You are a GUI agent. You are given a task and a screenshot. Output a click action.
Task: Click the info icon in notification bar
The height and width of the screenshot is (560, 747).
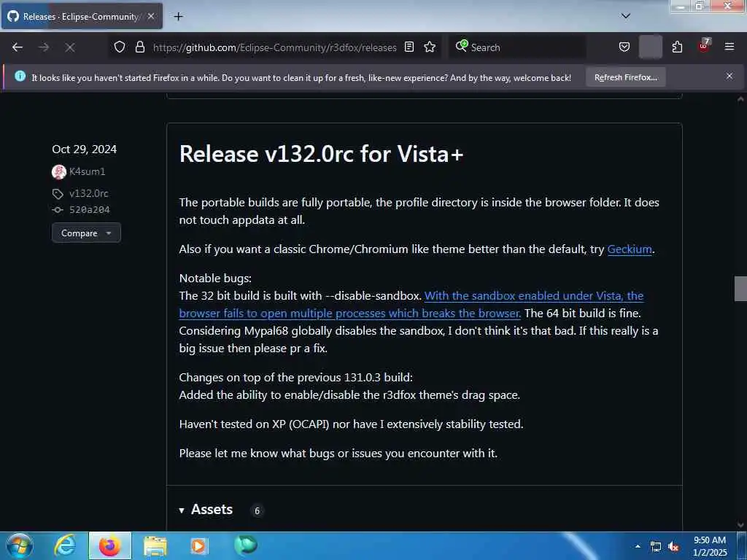20,76
